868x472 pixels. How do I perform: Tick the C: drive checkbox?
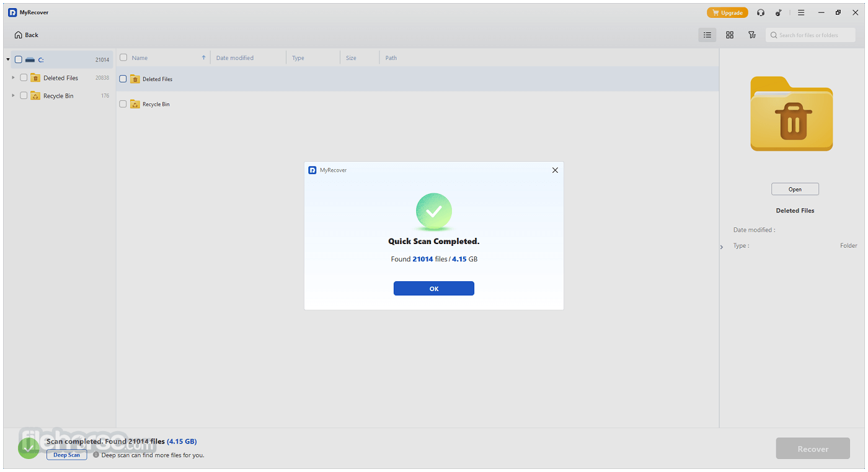point(18,60)
